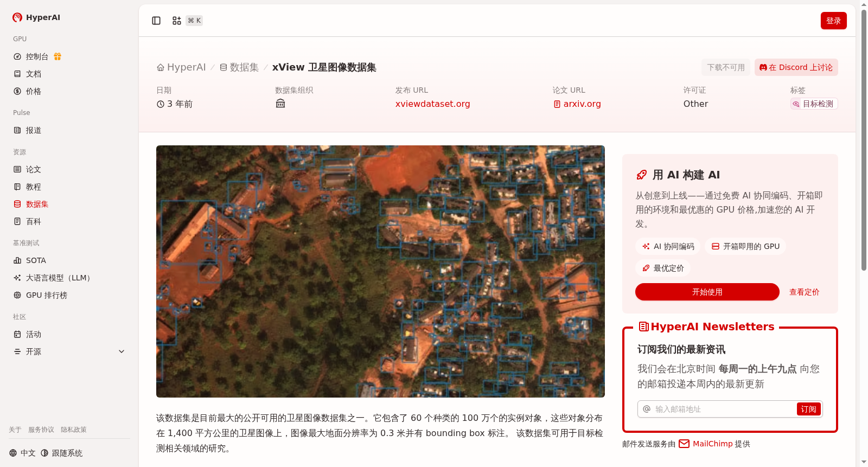Click the 订阅 subscribe button
868x467 pixels.
tap(808, 409)
